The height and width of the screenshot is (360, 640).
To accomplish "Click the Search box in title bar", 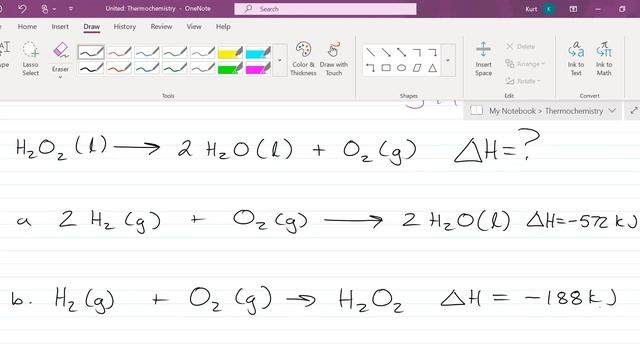I will 325,9.
